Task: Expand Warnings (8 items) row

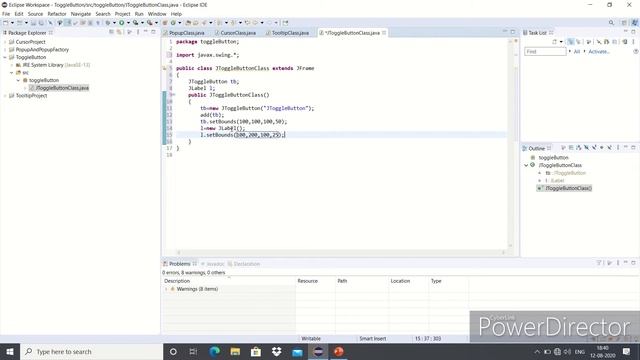Action: 167,289
